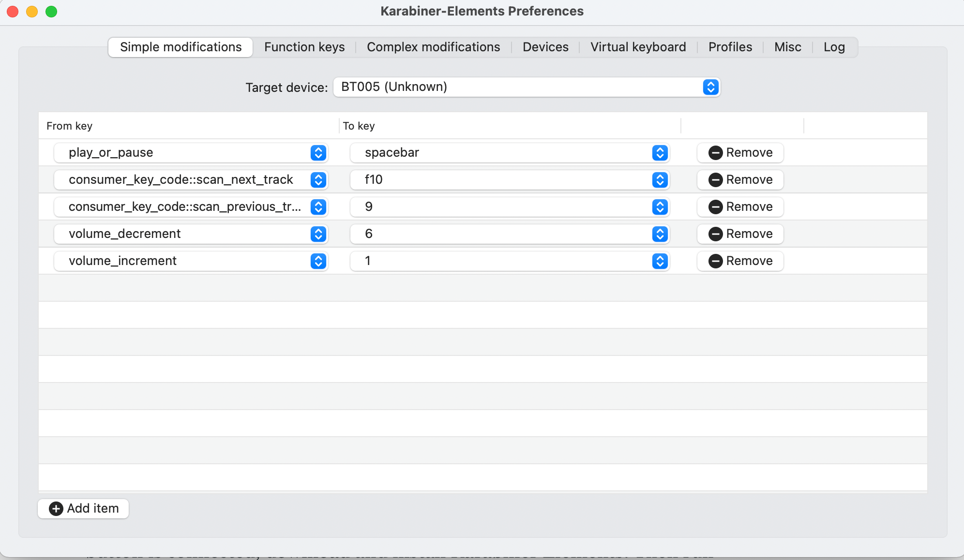Open the spacebar to-key dropdown
964x560 pixels.
point(510,153)
